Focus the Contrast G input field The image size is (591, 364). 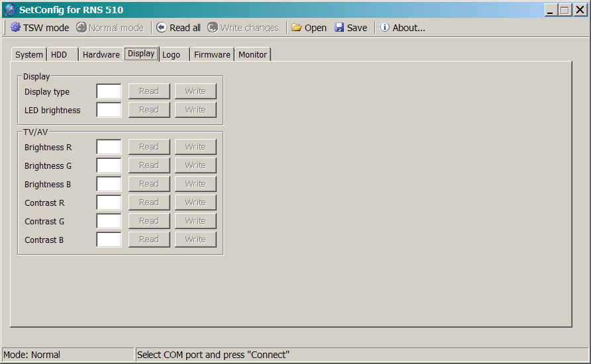click(109, 220)
